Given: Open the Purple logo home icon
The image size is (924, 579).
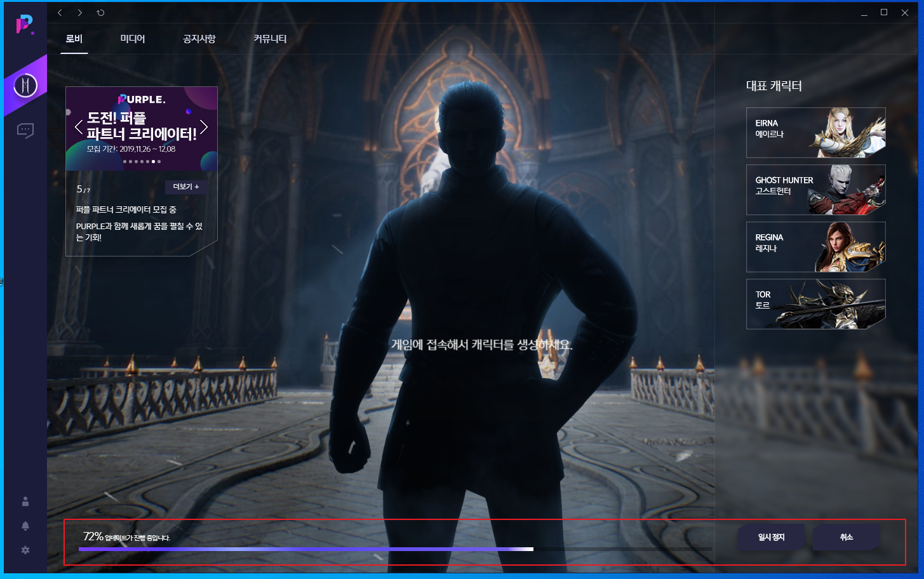Looking at the screenshot, I should click(25, 25).
